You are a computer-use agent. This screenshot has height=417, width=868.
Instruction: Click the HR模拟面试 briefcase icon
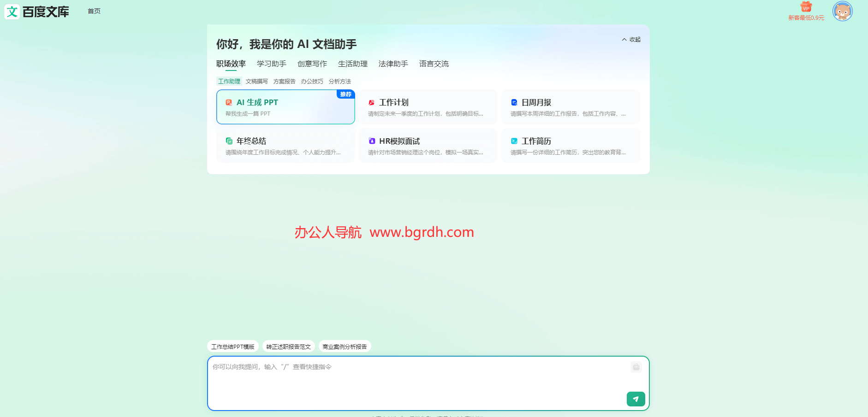372,141
